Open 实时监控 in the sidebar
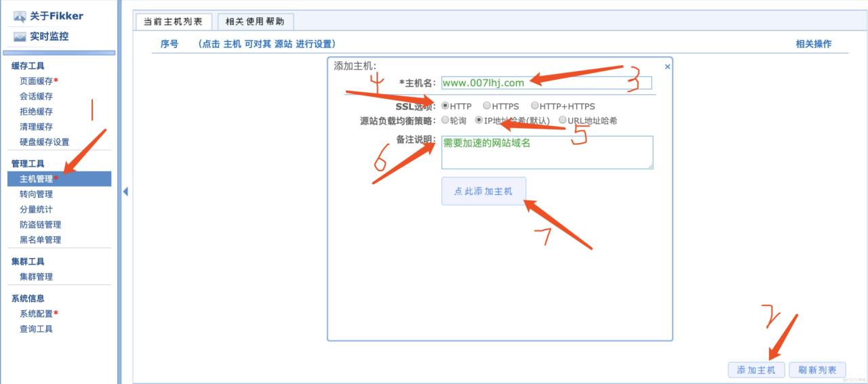The image size is (868, 384). click(49, 37)
